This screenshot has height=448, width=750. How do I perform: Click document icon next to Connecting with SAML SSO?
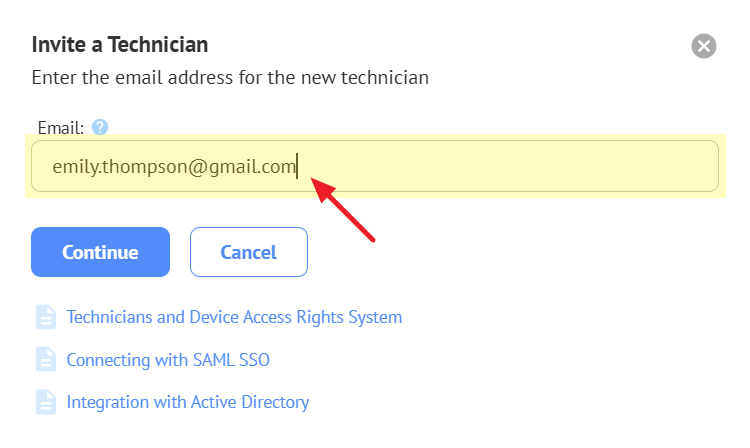46,360
